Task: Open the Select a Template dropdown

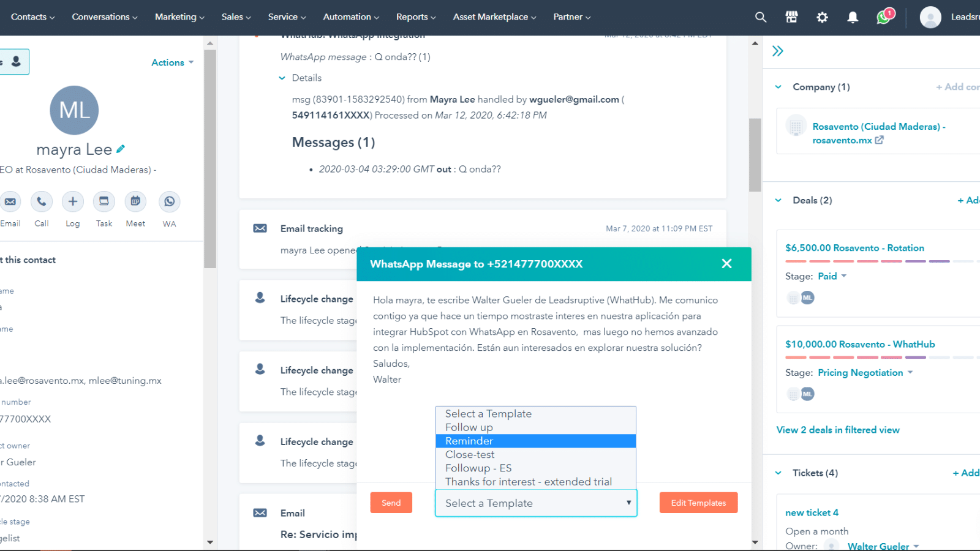Action: 535,503
